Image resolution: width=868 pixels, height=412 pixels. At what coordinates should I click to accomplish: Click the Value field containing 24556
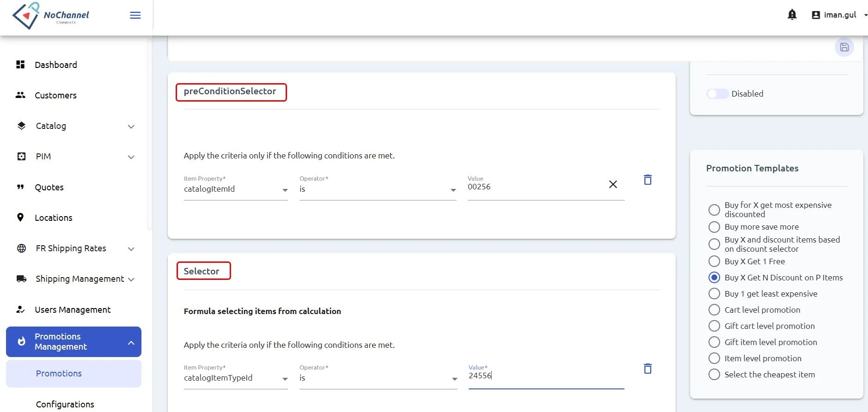point(546,376)
